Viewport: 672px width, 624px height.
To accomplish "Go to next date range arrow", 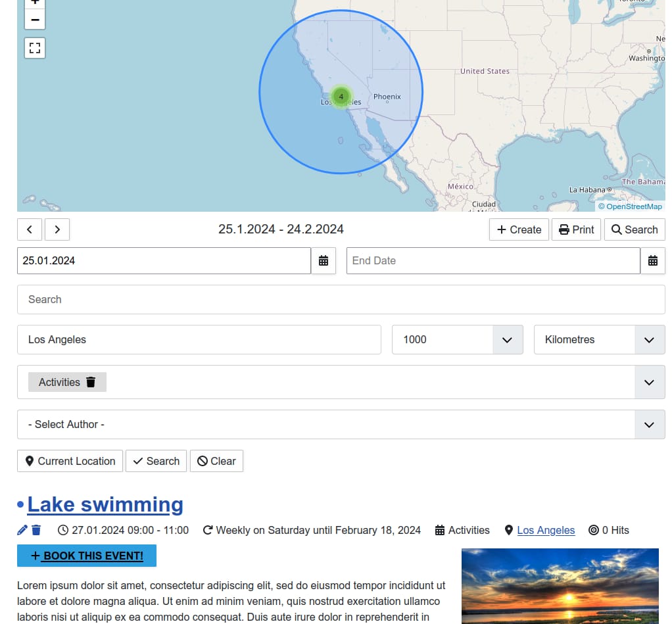I will coord(57,229).
